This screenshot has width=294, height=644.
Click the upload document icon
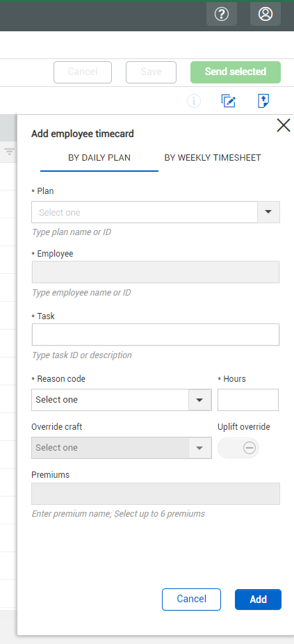(263, 101)
